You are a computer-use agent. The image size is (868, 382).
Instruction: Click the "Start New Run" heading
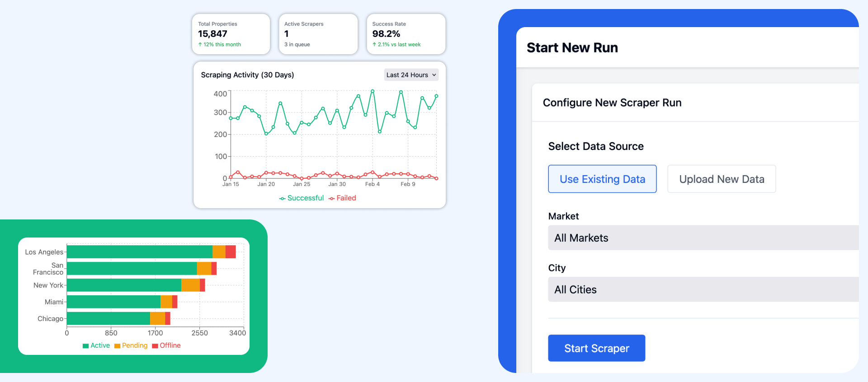[x=572, y=48]
